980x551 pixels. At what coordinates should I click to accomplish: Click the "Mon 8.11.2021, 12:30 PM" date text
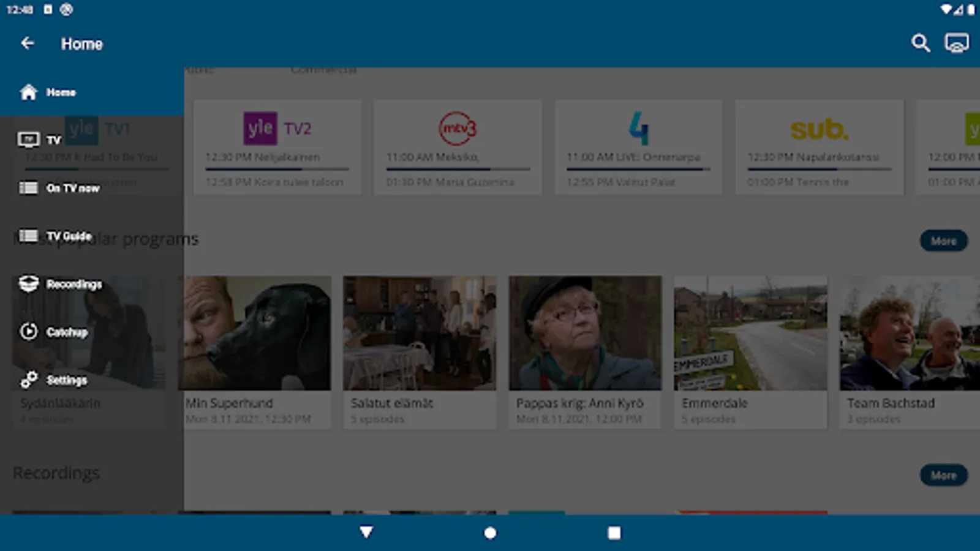pyautogui.click(x=248, y=419)
